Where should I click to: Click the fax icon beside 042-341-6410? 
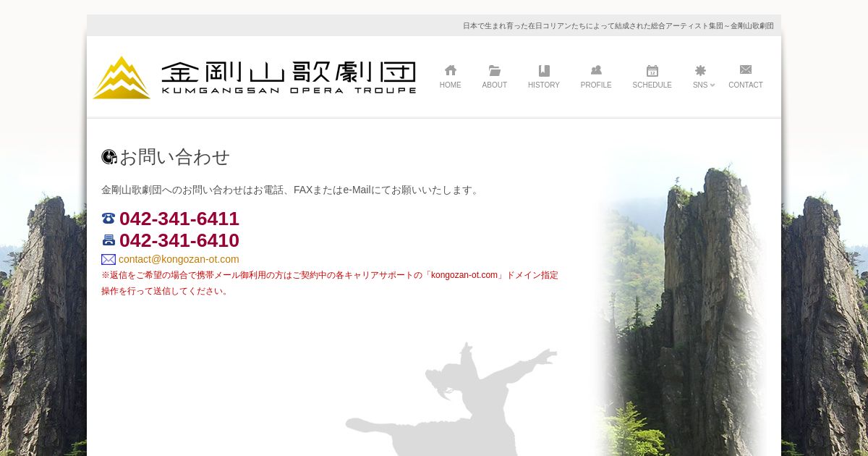pyautogui.click(x=109, y=240)
